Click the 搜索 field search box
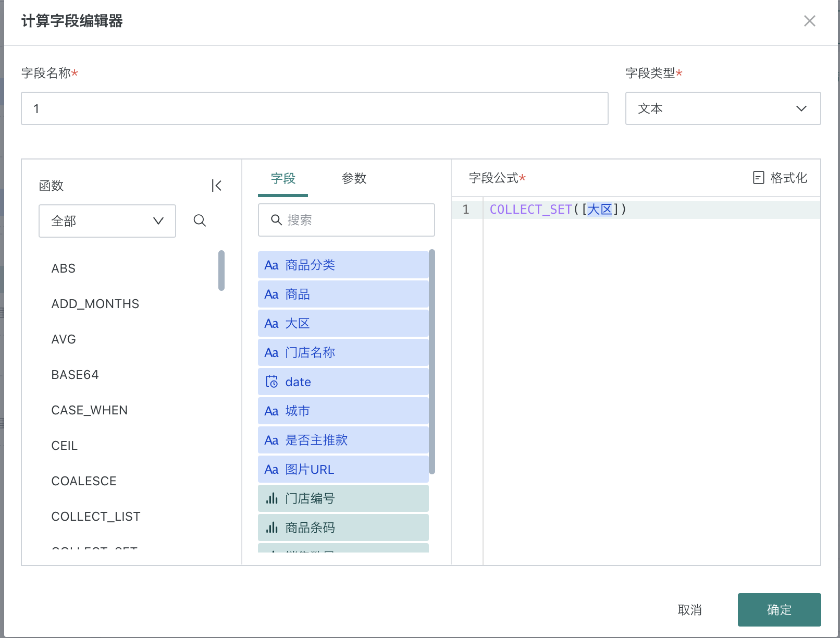 click(x=346, y=220)
